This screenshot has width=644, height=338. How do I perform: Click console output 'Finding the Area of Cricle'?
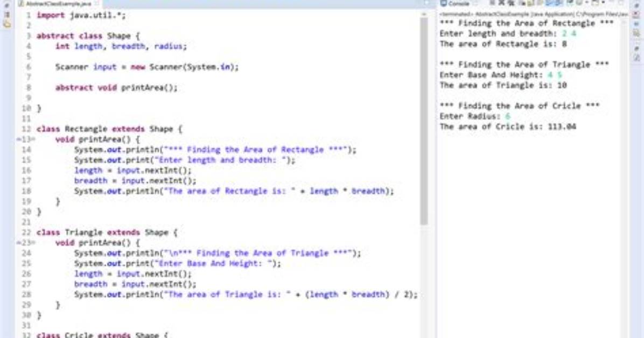coord(520,106)
